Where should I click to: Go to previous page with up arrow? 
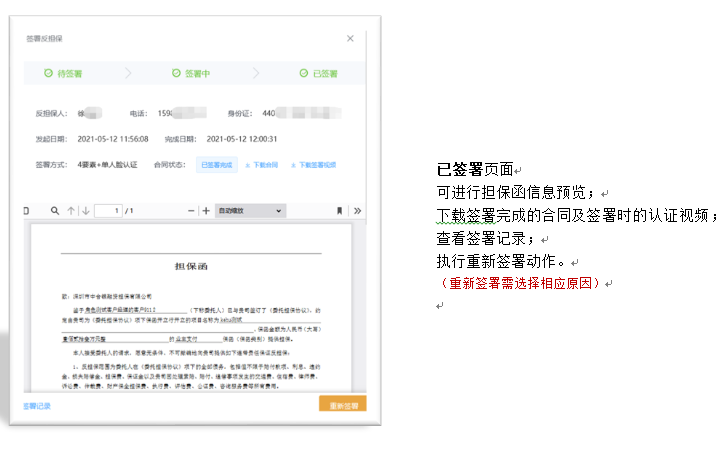coord(71,211)
